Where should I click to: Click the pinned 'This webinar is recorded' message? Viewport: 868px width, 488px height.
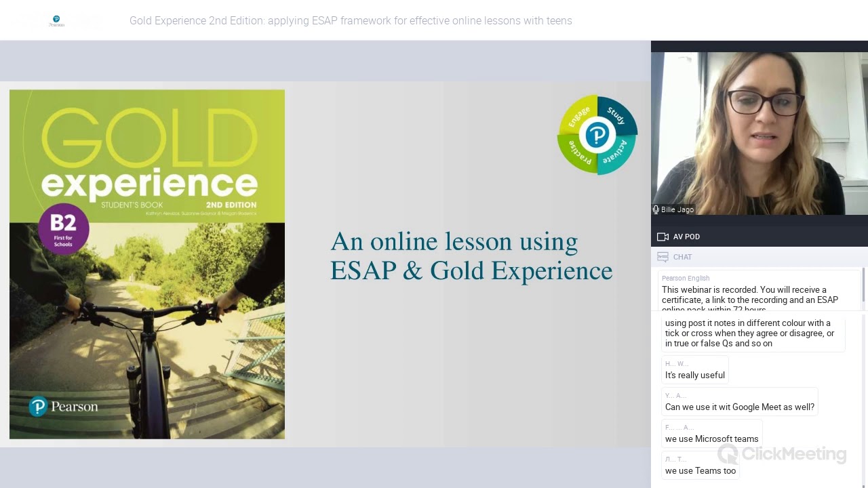pos(759,291)
